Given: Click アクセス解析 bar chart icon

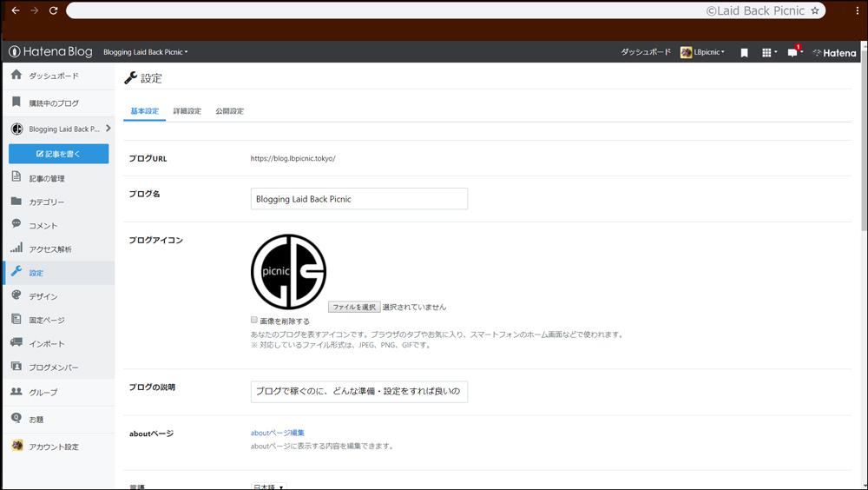Looking at the screenshot, I should pos(16,248).
